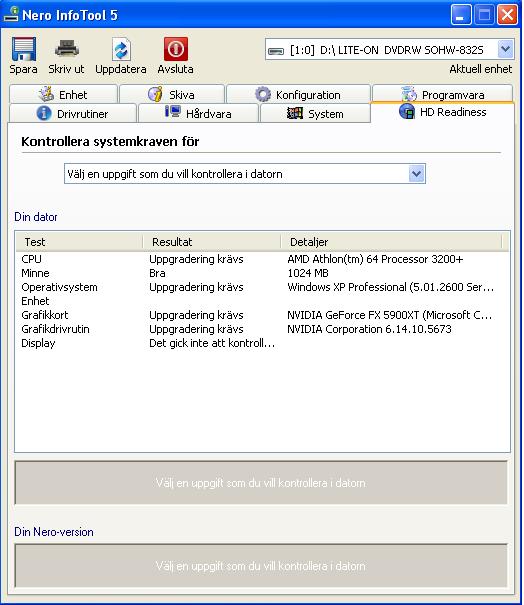This screenshot has height=605, width=524.
Task: Click 'AMD Athlon(tm) 64 Processor 3200+' detail
Action: click(x=375, y=259)
